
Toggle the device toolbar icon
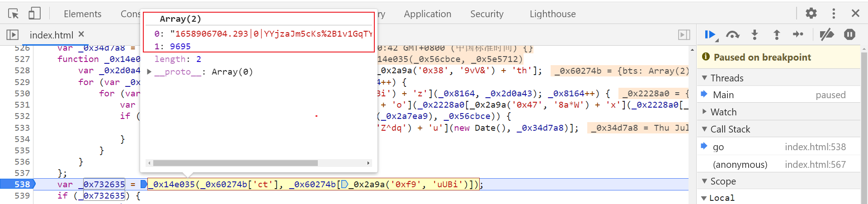click(x=34, y=14)
